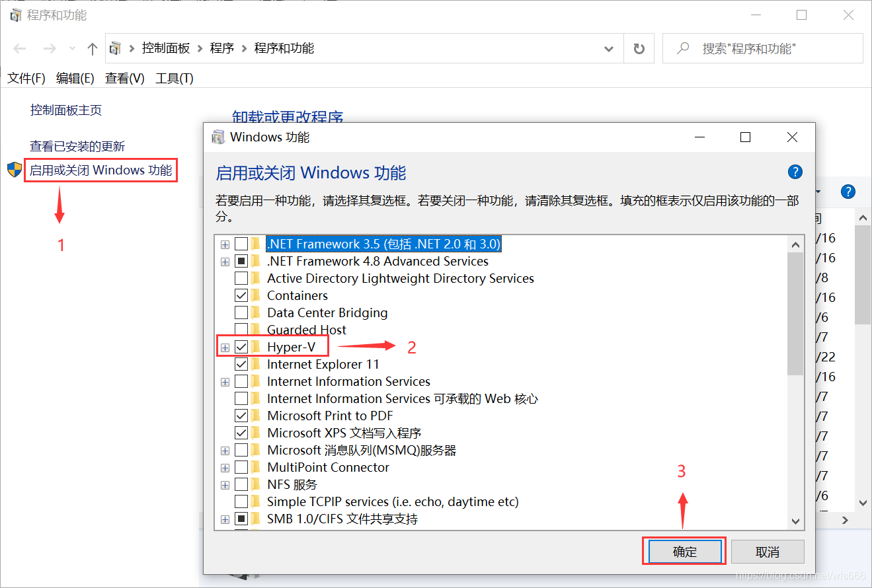Check the .NET Framework 3.5 checkbox

point(241,244)
